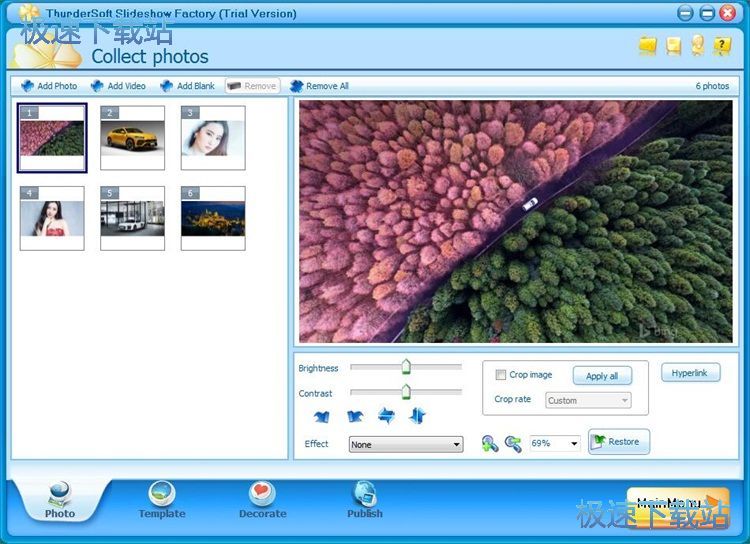
Task: Select the yellow car thumbnail number 2
Action: (132, 137)
